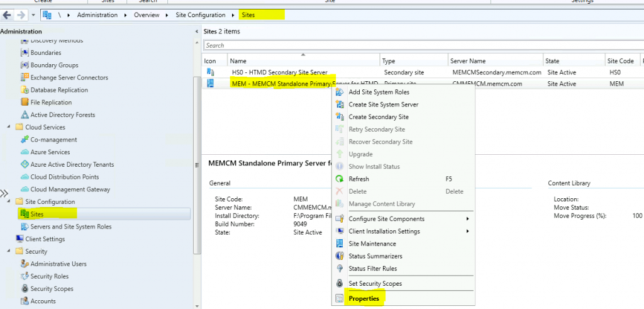The image size is (644, 309).
Task: Click the Security Roles icon
Action: (x=25, y=276)
